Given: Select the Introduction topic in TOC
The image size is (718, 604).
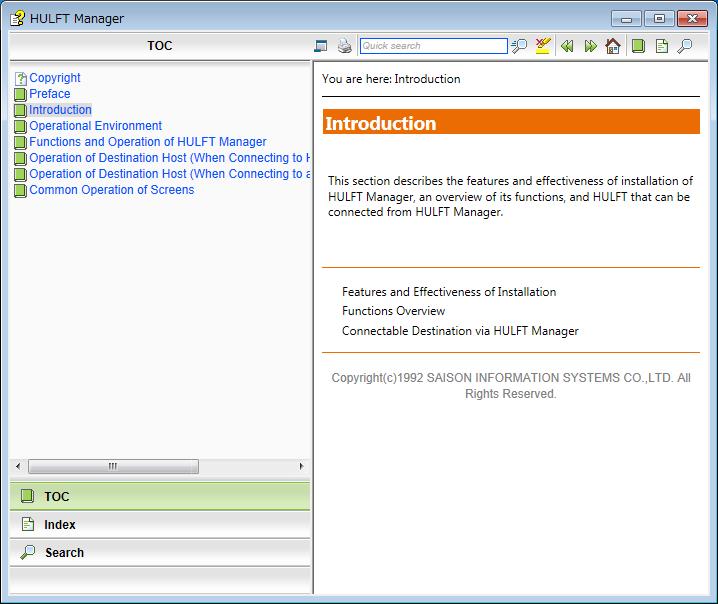Looking at the screenshot, I should click(x=60, y=110).
